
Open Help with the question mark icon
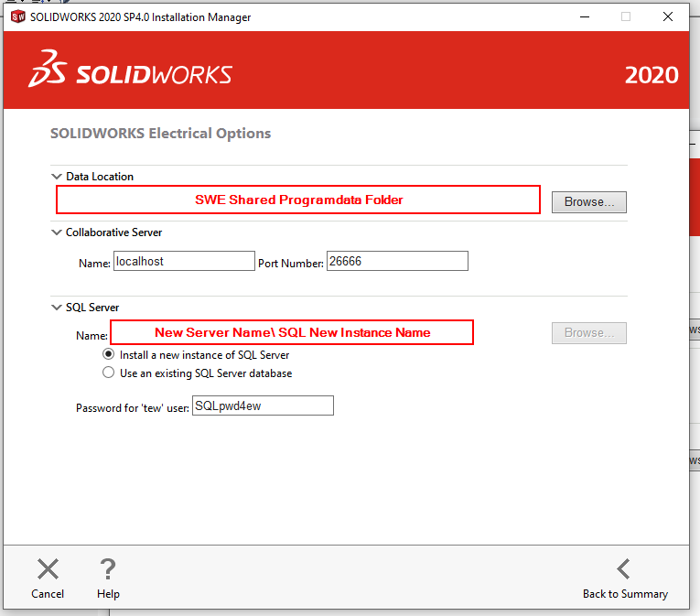coord(108,569)
